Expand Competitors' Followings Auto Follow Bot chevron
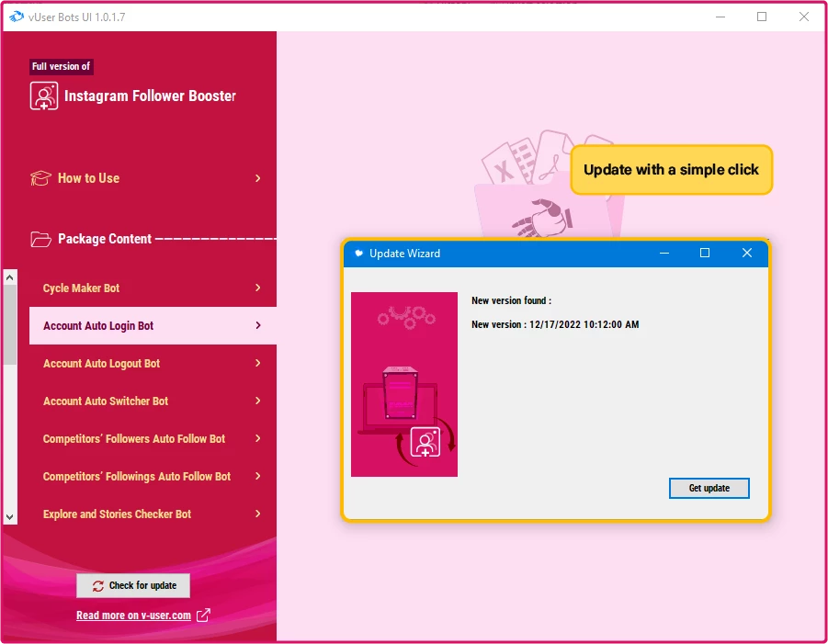The width and height of the screenshot is (828, 644). coord(257,476)
